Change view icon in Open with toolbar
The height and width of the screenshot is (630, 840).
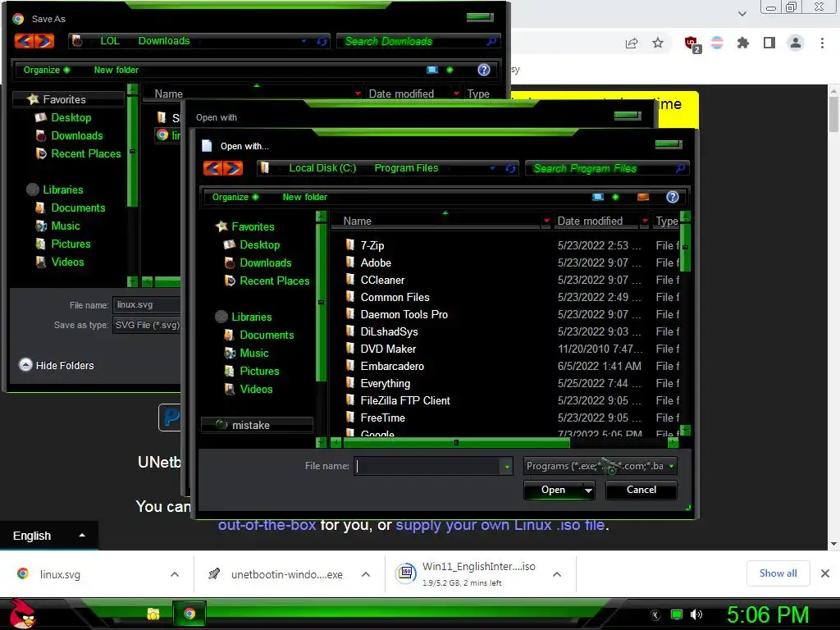click(598, 197)
